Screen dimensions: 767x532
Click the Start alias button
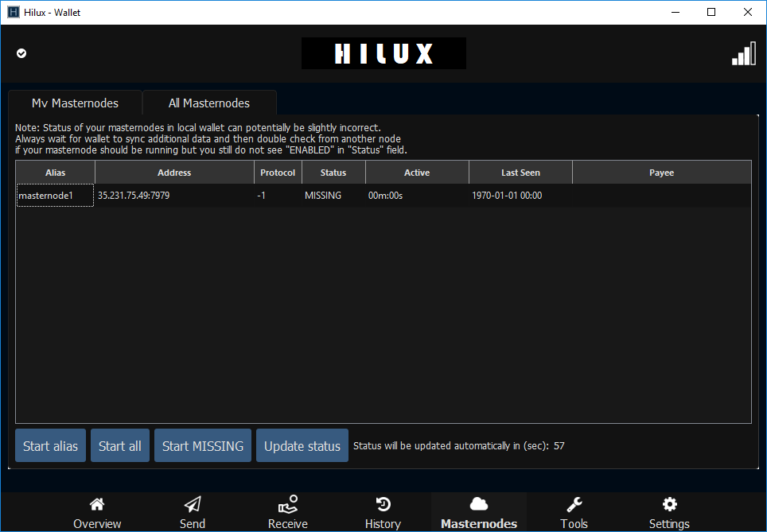(x=50, y=445)
